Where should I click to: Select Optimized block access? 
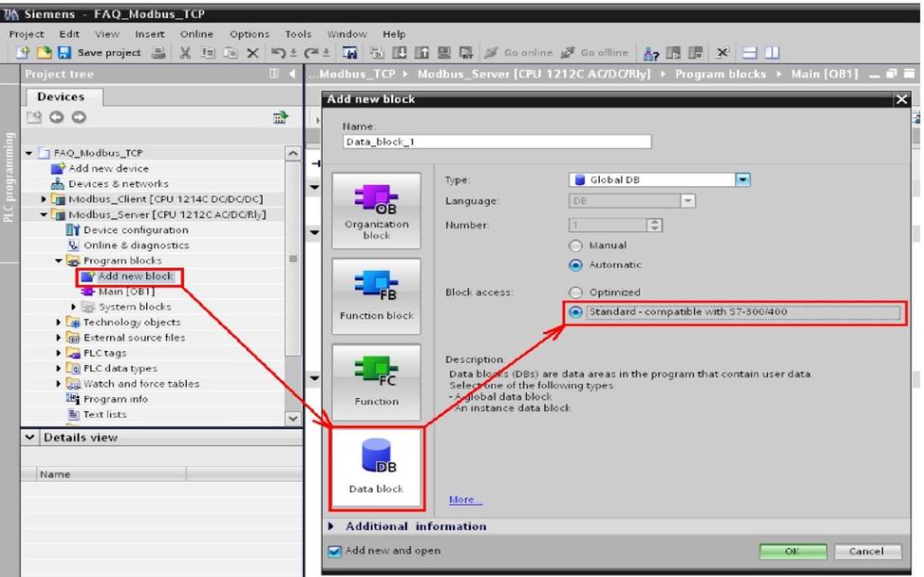[x=576, y=292]
